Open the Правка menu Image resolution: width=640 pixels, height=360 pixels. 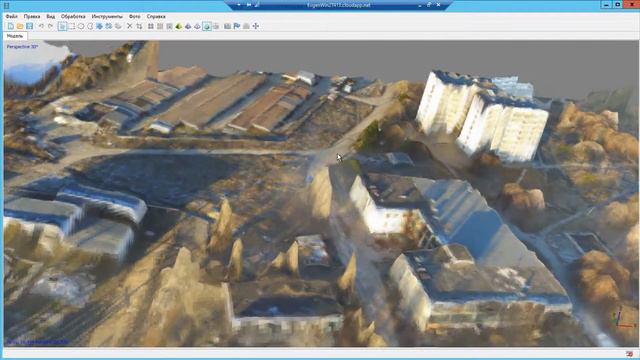pyautogui.click(x=32, y=16)
